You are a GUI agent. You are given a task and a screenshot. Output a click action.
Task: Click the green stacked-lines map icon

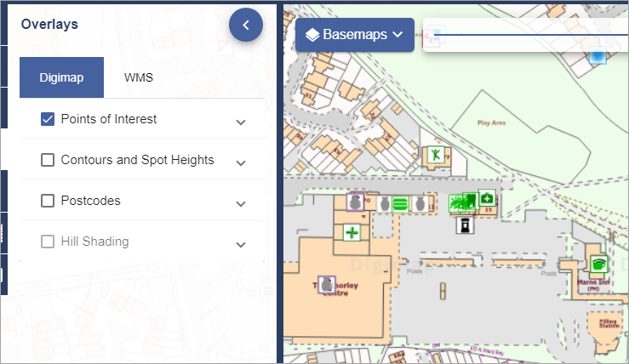tap(399, 204)
